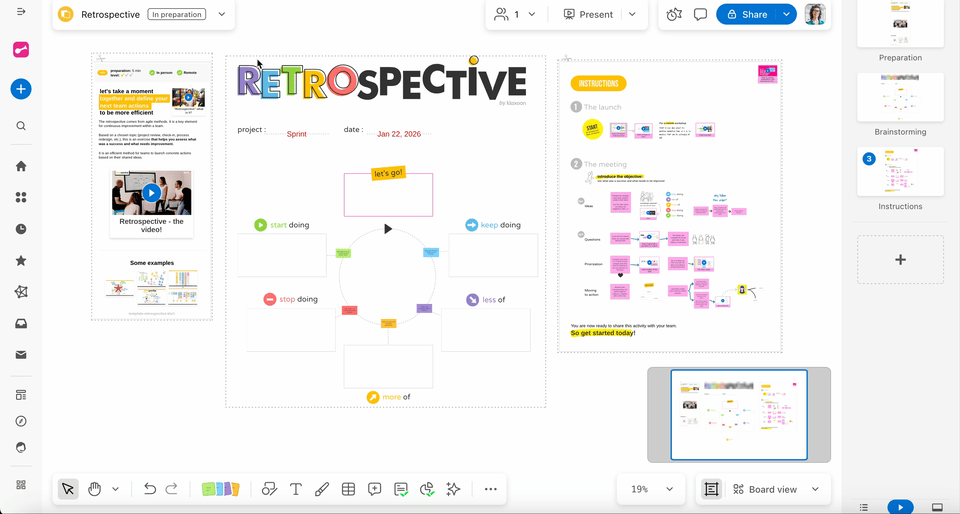The width and height of the screenshot is (960, 514).
Task: Click the In preparation status badge
Action: click(x=176, y=14)
